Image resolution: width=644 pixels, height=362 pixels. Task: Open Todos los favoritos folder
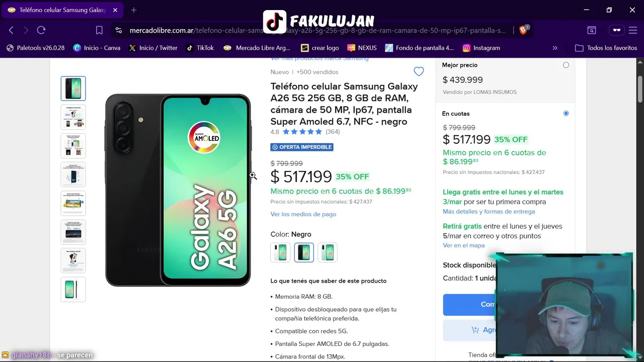coord(606,48)
